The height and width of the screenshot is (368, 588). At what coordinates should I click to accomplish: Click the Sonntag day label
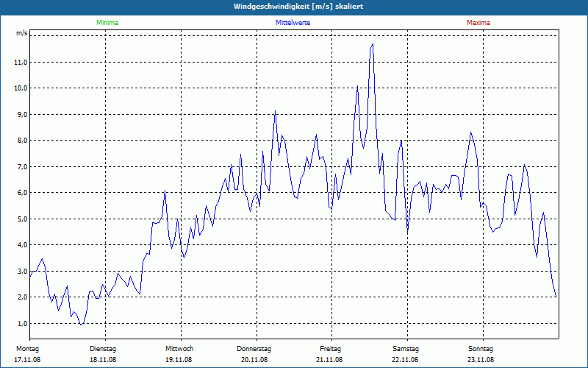coord(481,349)
